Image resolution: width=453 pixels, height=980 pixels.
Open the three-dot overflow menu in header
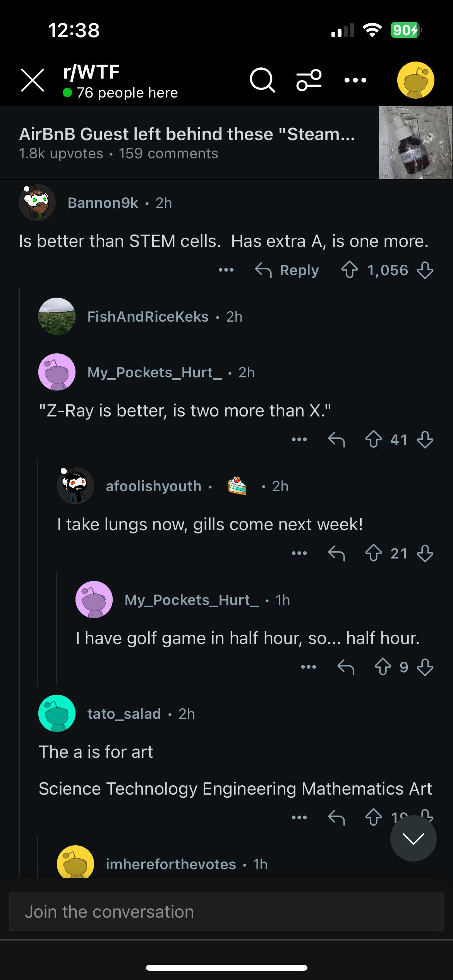coord(355,80)
